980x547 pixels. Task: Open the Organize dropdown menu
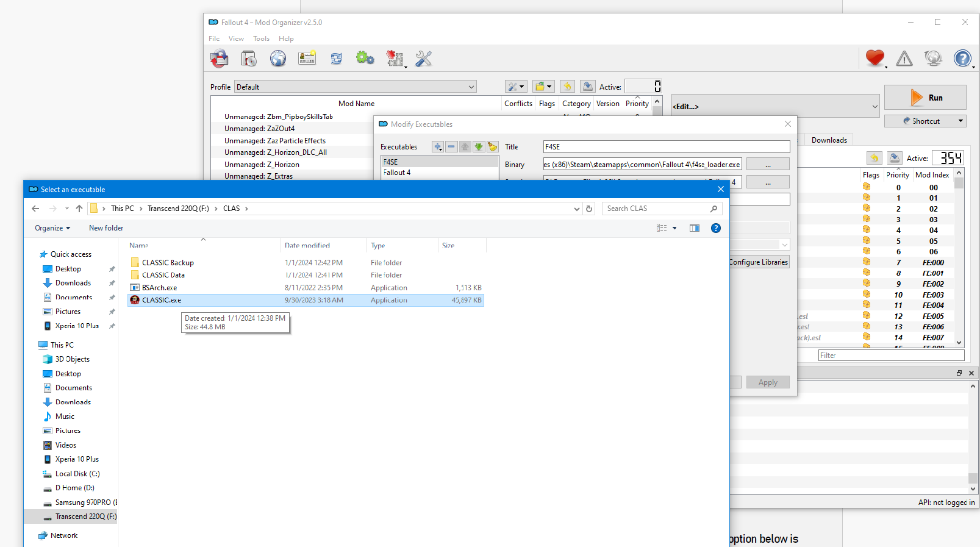click(52, 228)
